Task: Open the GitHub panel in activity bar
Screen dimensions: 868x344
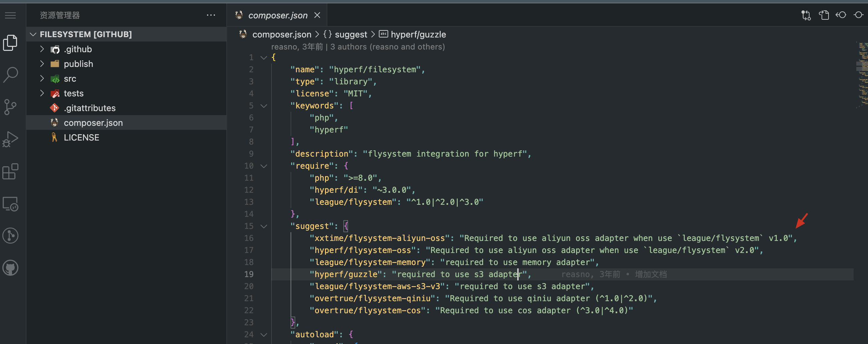Action: [x=10, y=267]
